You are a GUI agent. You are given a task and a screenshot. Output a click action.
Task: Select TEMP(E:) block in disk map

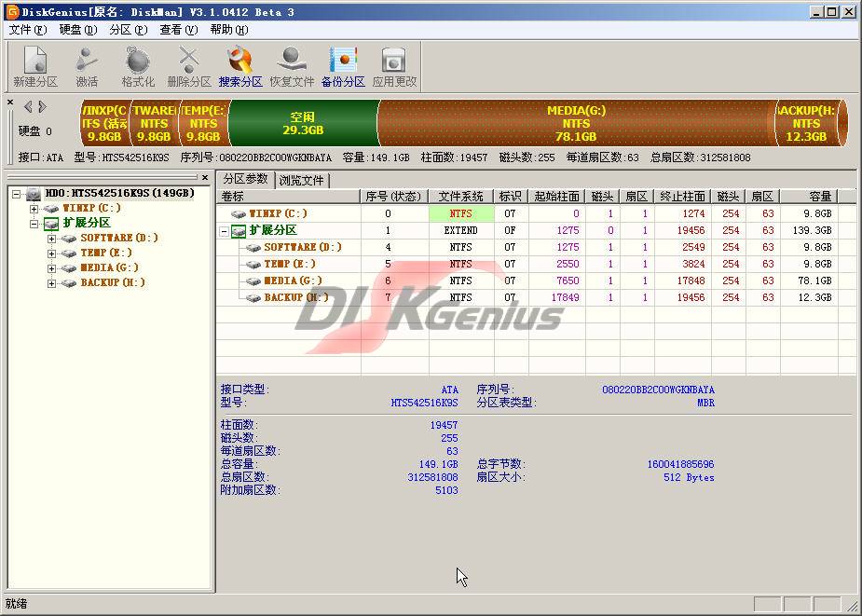click(203, 123)
